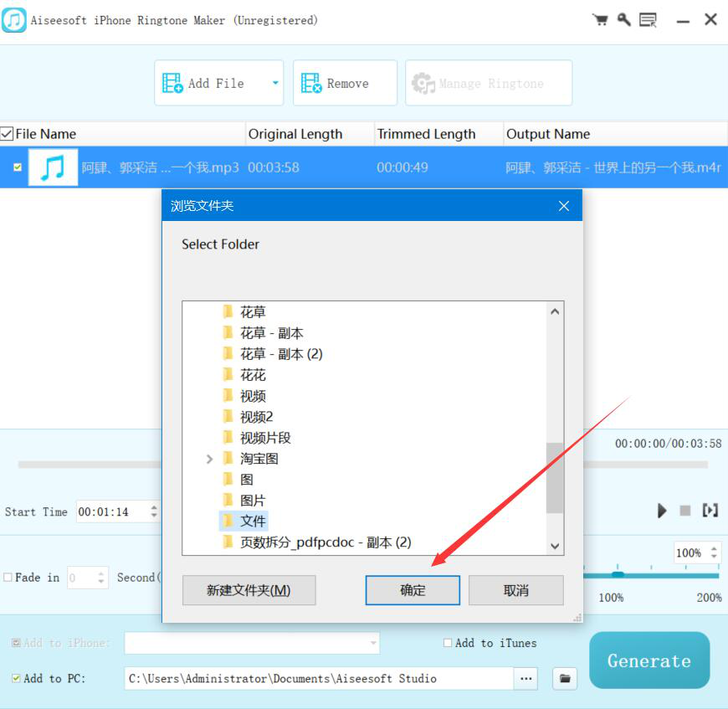Screen dimensions: 728x709
Task: Select the 视频片段 folder
Action: (x=265, y=438)
